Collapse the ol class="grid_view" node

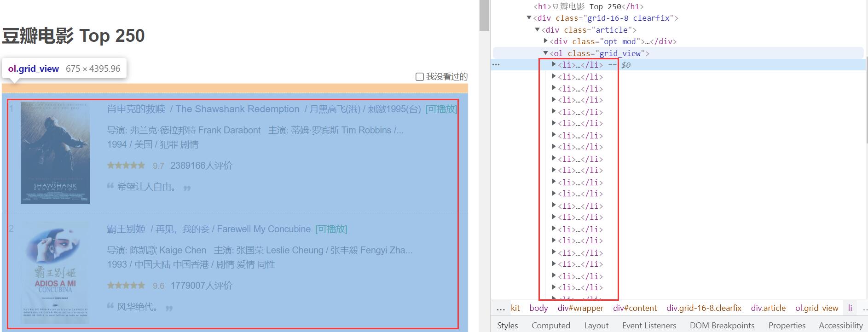tap(546, 53)
